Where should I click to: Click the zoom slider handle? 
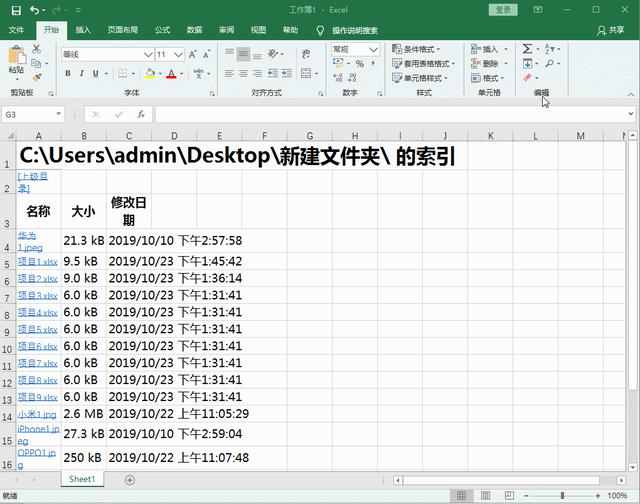point(562,496)
